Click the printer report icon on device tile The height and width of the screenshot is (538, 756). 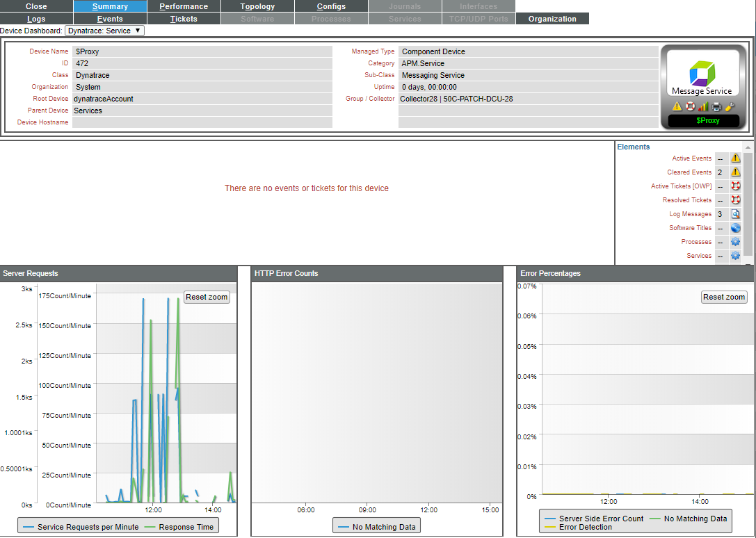pos(716,106)
